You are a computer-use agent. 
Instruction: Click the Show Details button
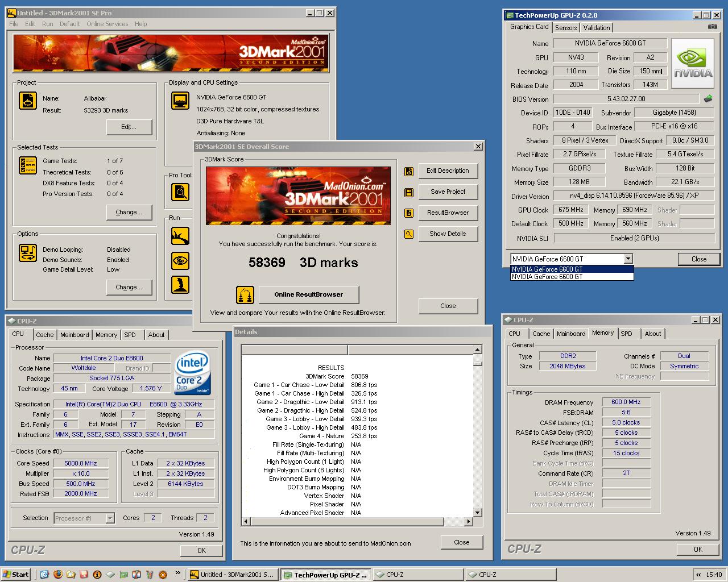[448, 234]
